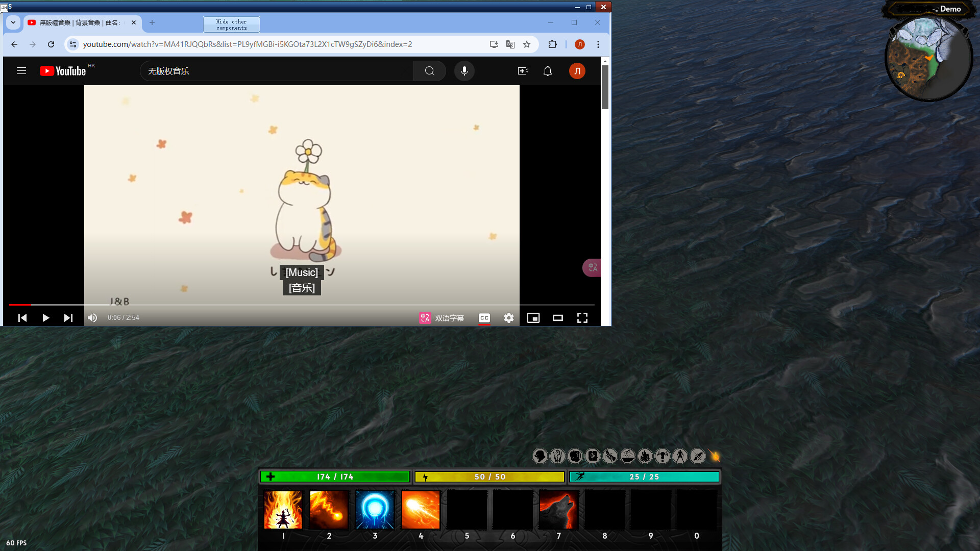The width and height of the screenshot is (980, 551).
Task: Click the empty skill slot 9
Action: coord(651,510)
